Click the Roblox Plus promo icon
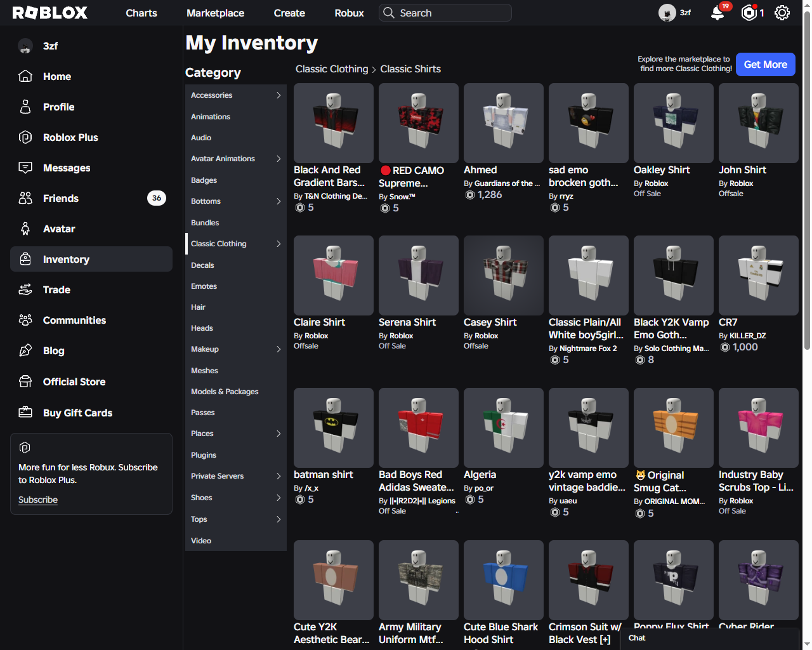This screenshot has height=650, width=812. [25, 448]
